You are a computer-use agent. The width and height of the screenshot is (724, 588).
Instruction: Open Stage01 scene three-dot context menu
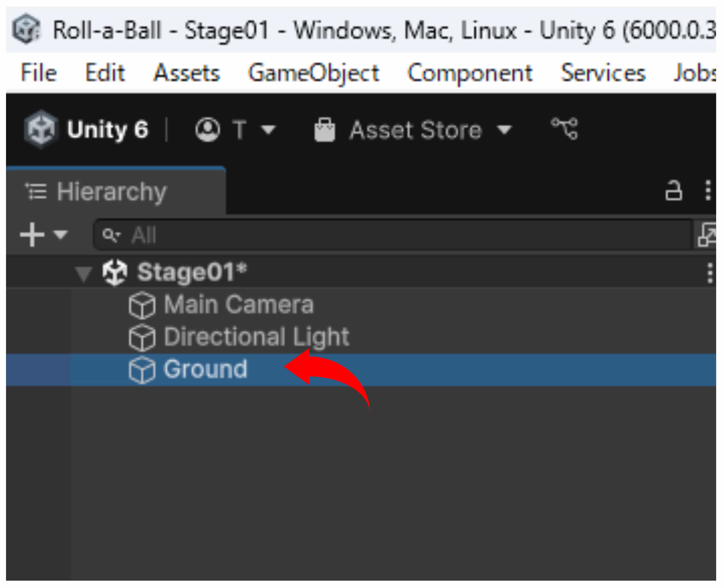710,273
